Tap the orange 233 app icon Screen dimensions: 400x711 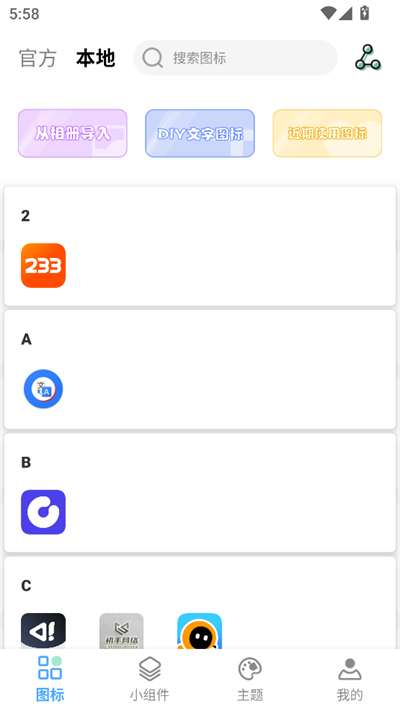pyautogui.click(x=43, y=265)
